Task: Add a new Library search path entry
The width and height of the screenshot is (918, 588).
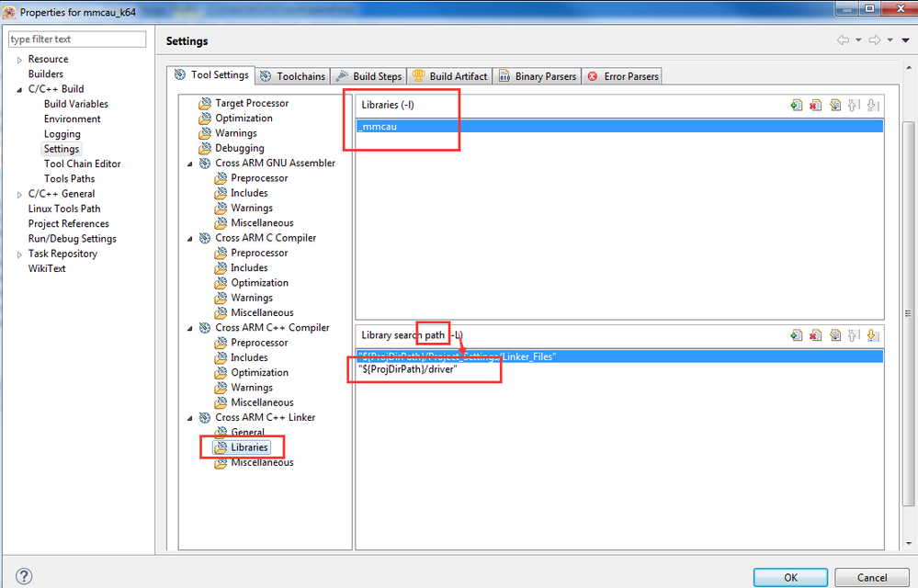Action: (796, 335)
